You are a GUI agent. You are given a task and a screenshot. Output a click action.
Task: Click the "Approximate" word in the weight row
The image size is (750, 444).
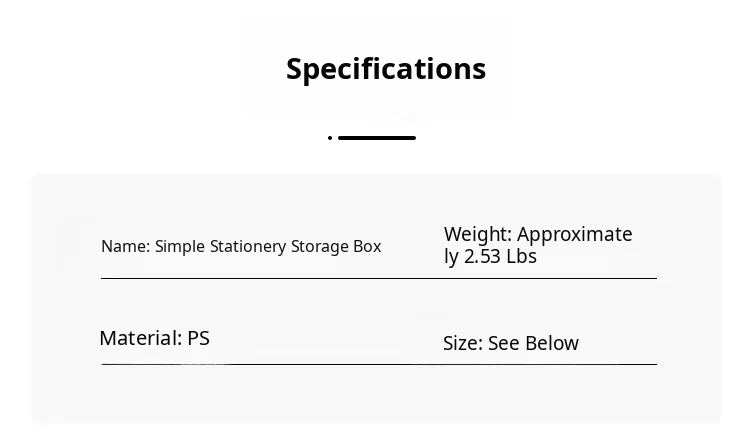pos(574,235)
